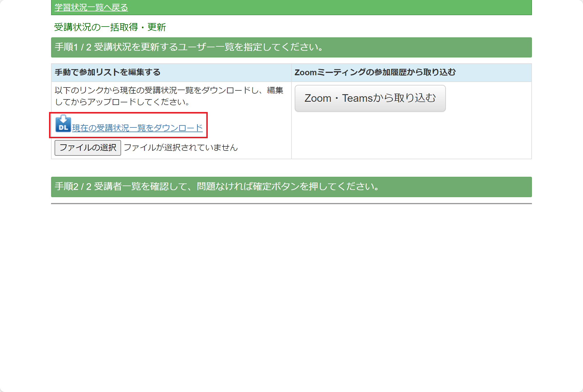Click the gray divider line below 手順2

pos(291,203)
